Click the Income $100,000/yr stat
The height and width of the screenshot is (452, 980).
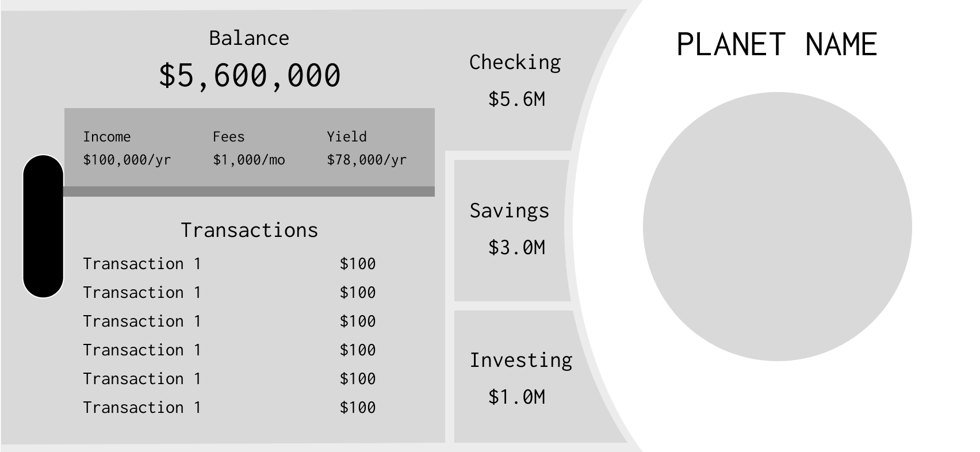(127, 148)
